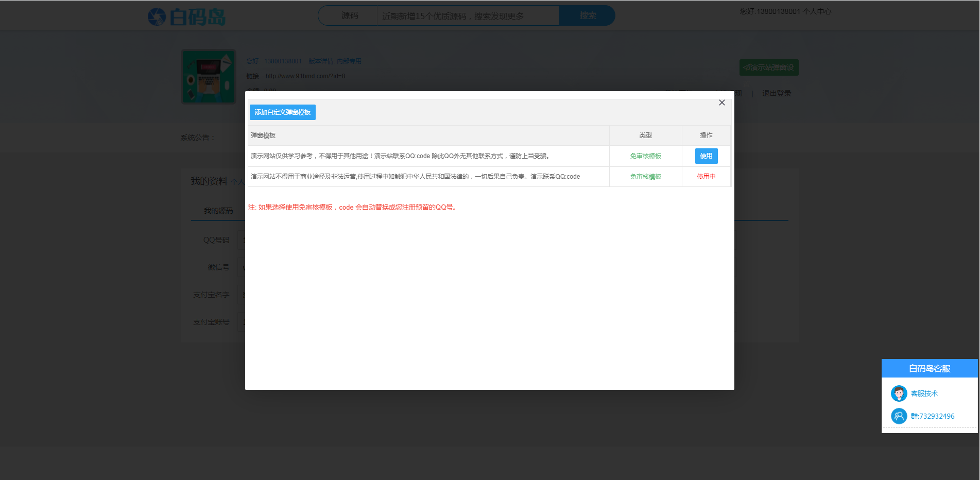Open the second 免审核模板 type link
The image size is (980, 480).
(645, 176)
